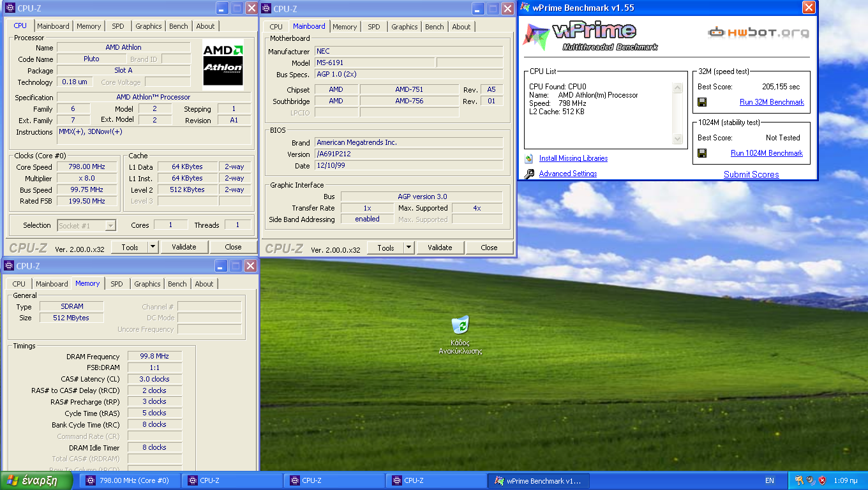Viewport: 868px width, 490px height.
Task: Switch to the CPU tab in the Mainboard window
Action: [x=276, y=27]
